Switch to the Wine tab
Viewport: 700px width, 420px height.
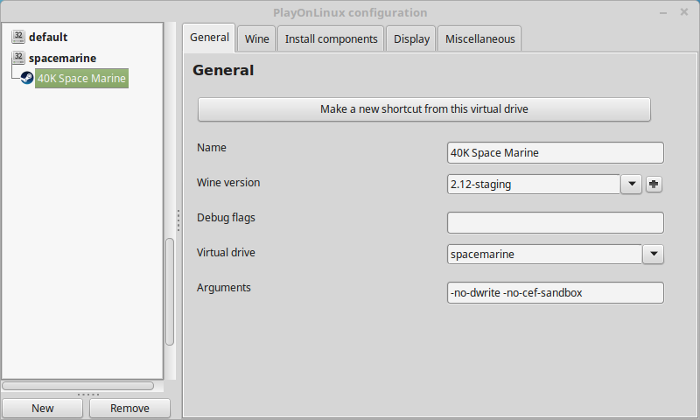click(257, 39)
